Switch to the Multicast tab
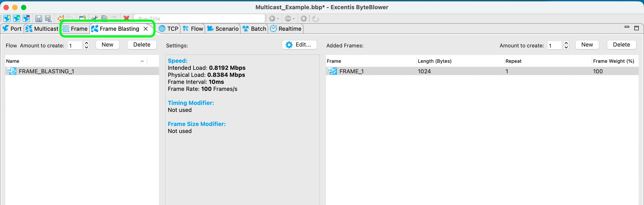Viewport: 644px width, 205px height. [x=42, y=29]
